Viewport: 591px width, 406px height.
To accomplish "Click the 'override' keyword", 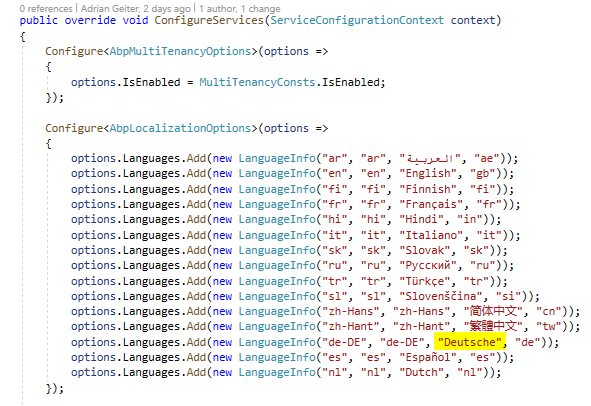I will (90, 20).
